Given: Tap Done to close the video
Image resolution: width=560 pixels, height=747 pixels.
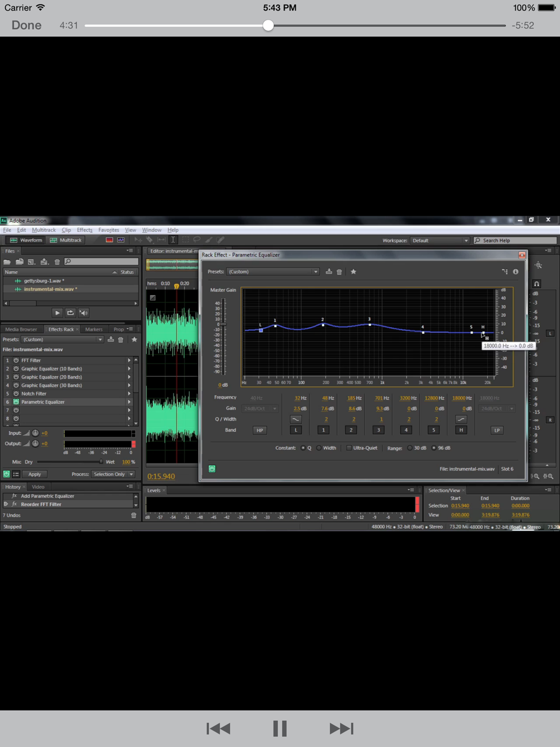Looking at the screenshot, I should (x=26, y=25).
